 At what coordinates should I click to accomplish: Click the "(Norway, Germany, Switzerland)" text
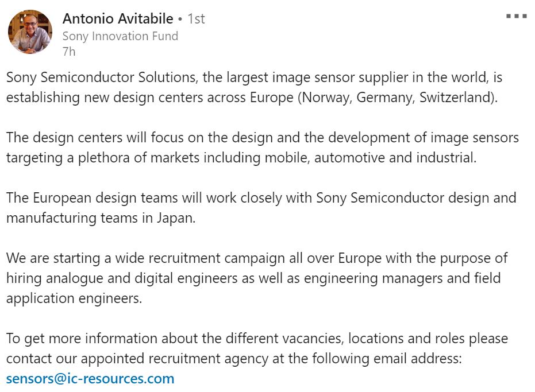(x=397, y=98)
